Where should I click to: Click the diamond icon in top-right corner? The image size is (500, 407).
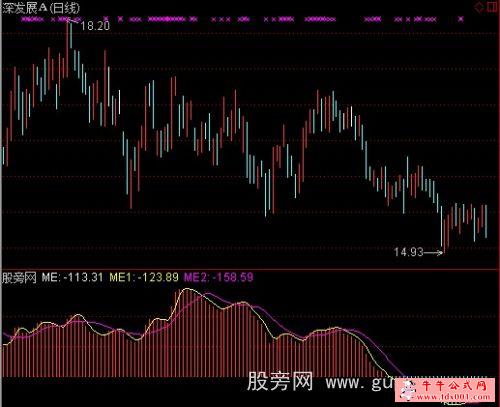[479, 7]
